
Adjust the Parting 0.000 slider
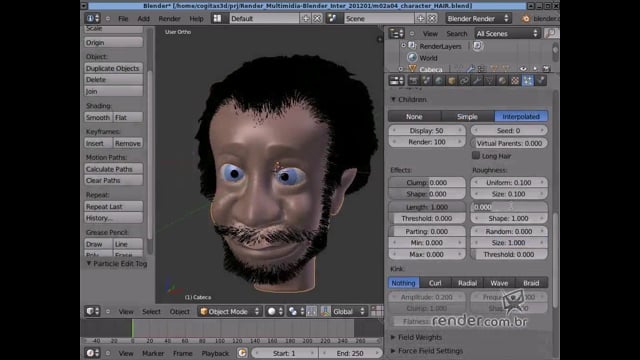coord(427,231)
